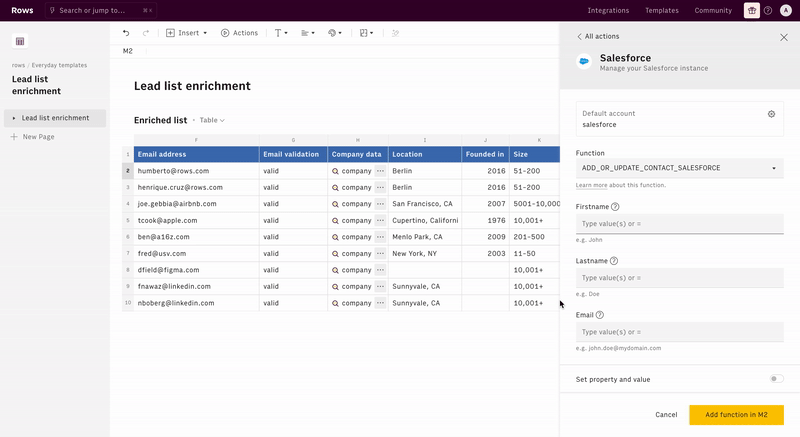Open the text formatting dropdown
The image size is (800, 437).
point(281,33)
